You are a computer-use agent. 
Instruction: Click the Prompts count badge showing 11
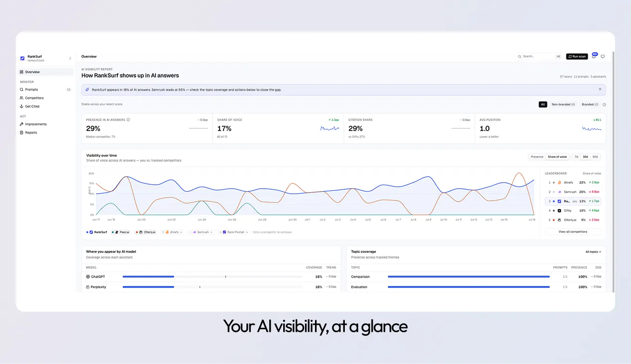[69, 89]
